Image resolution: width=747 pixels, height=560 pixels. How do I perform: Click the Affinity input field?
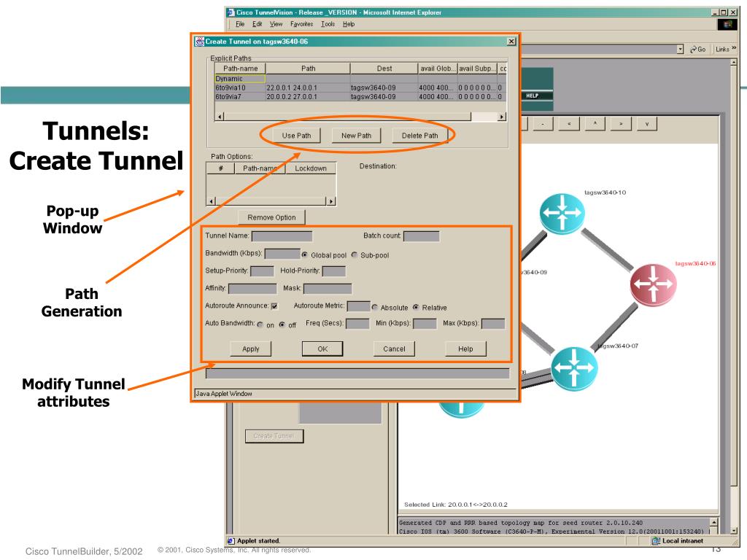point(252,289)
